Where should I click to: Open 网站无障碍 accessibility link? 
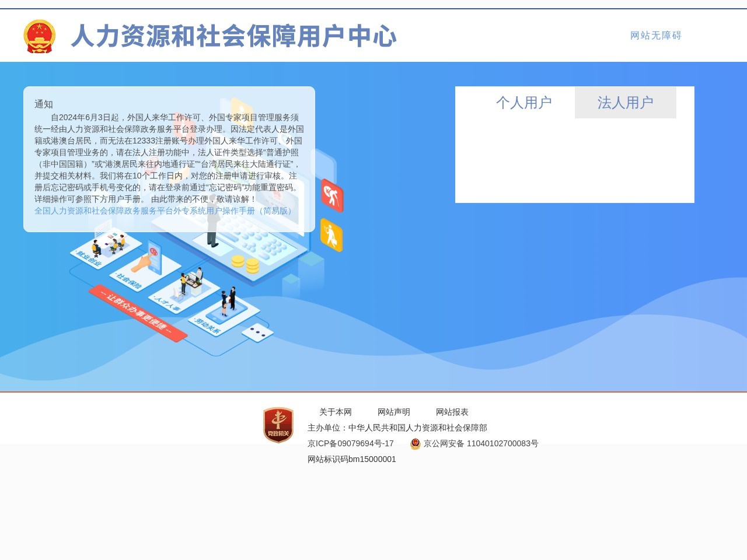click(656, 36)
